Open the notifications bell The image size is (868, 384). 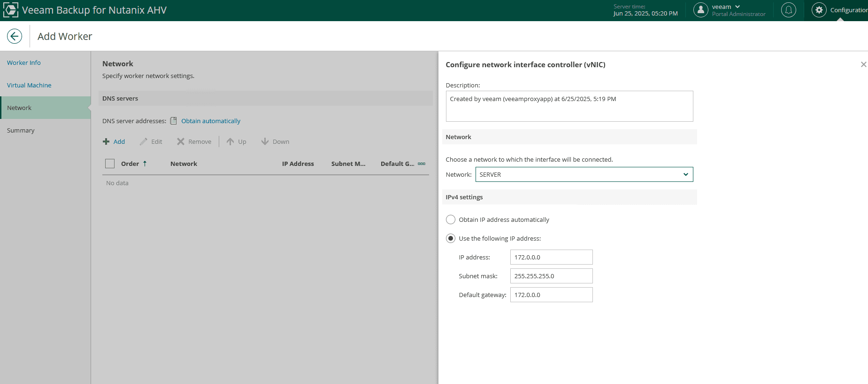(x=788, y=10)
